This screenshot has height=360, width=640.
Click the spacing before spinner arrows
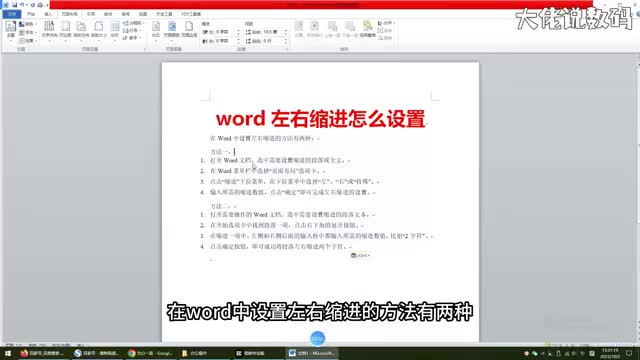286,32
